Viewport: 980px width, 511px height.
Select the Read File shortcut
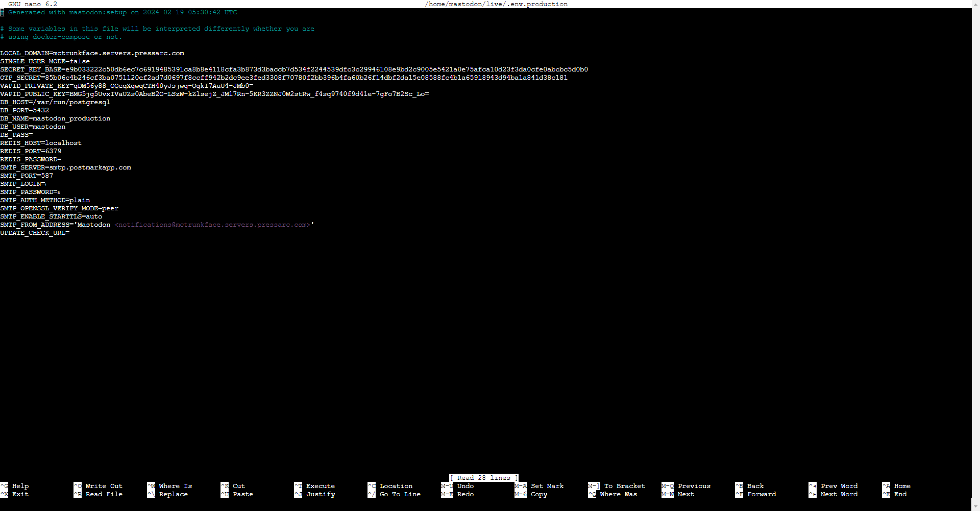point(104,494)
